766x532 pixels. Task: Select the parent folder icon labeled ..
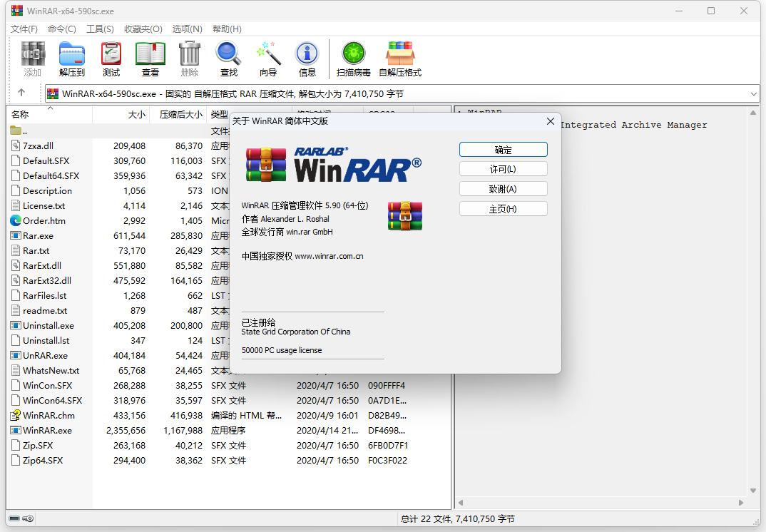16,131
